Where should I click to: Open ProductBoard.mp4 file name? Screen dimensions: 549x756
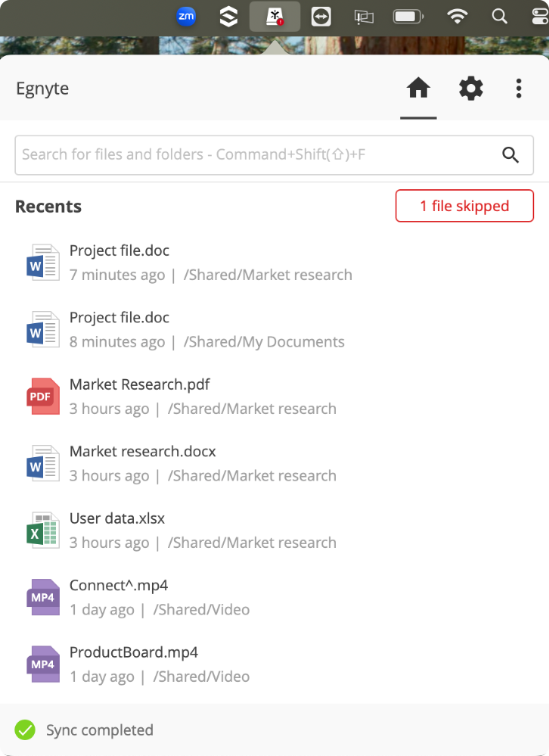133,653
